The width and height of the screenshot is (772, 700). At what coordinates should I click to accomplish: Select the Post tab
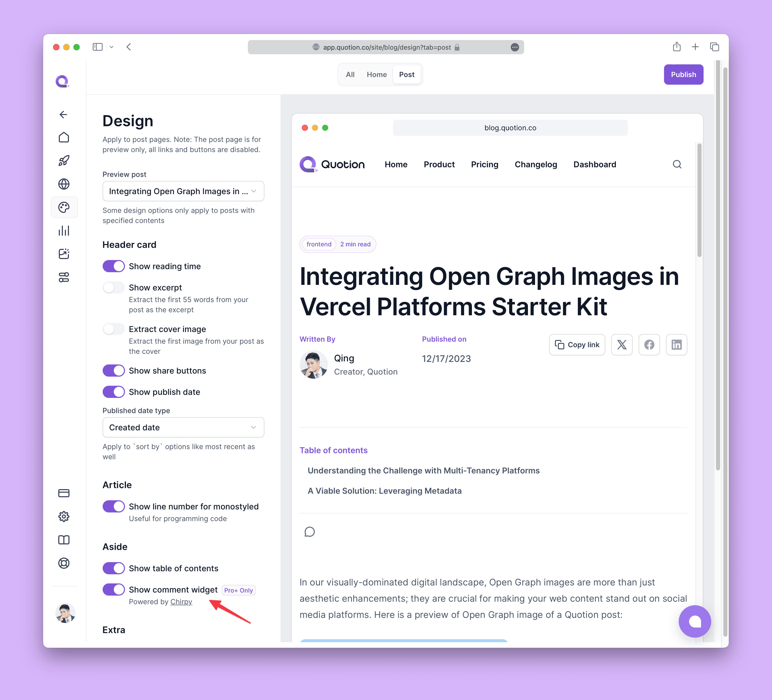coord(406,75)
